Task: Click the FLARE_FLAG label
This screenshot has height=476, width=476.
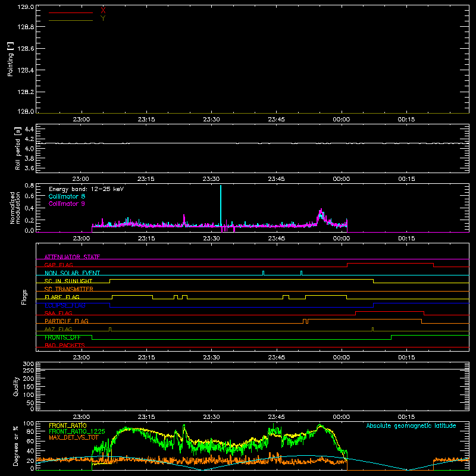Action: click(x=62, y=297)
